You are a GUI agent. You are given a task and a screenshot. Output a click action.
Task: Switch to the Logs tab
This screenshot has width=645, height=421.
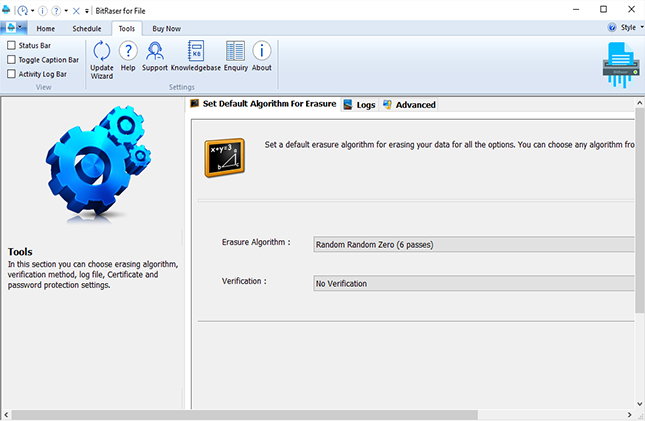click(x=360, y=105)
